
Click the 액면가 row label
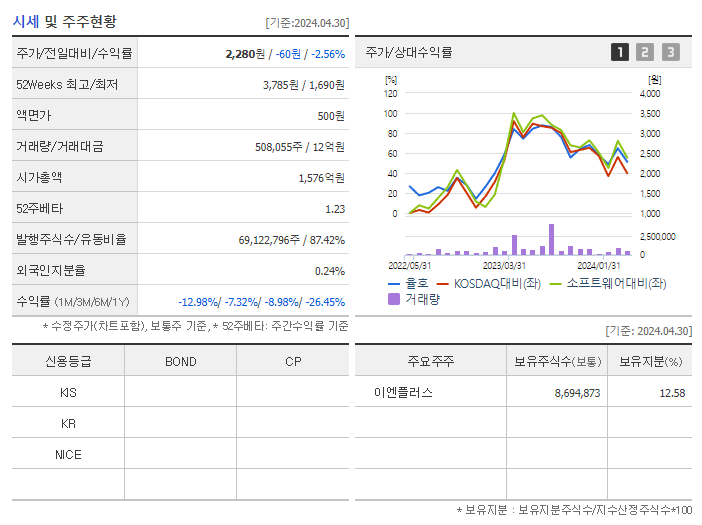(x=34, y=115)
